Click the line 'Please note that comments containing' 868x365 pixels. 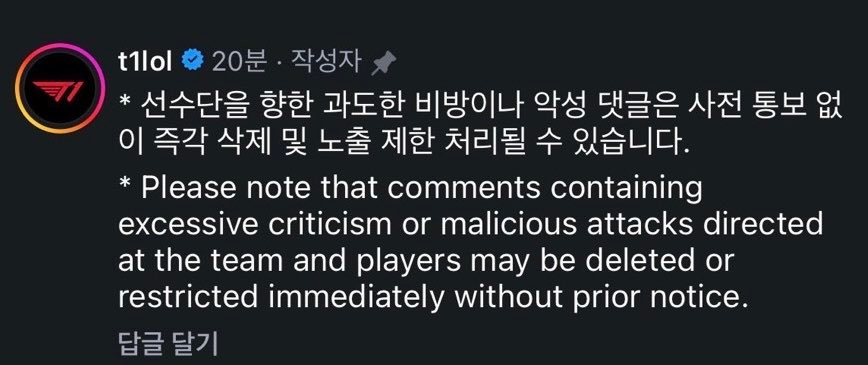[x=410, y=189]
